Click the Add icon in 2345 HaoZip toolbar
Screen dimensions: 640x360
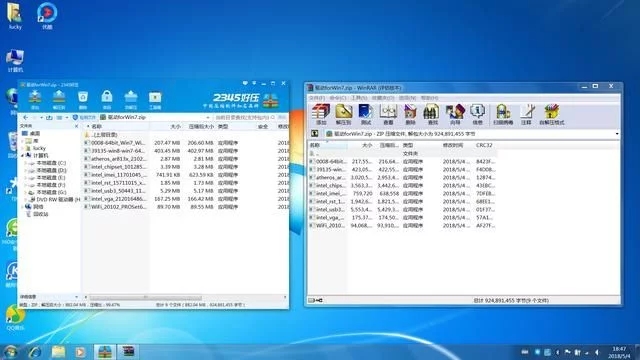tap(35, 99)
